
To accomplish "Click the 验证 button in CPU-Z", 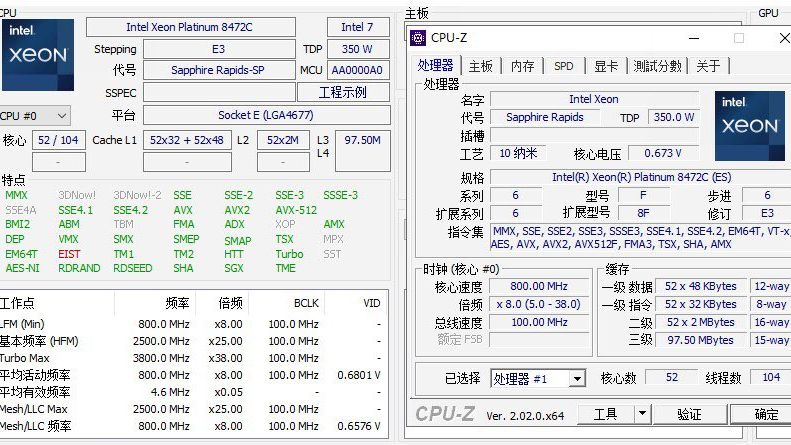I will (x=689, y=414).
